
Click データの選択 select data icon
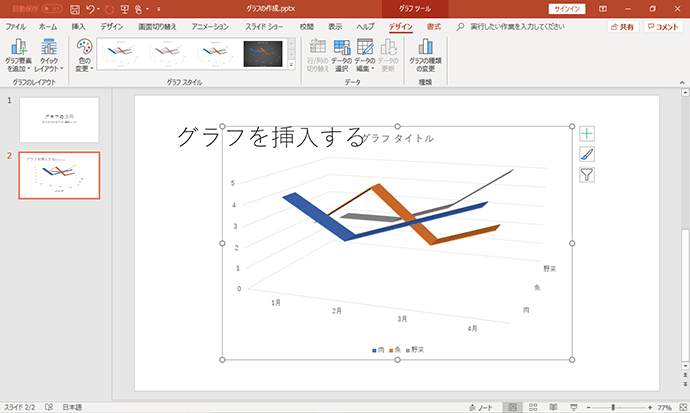(341, 55)
